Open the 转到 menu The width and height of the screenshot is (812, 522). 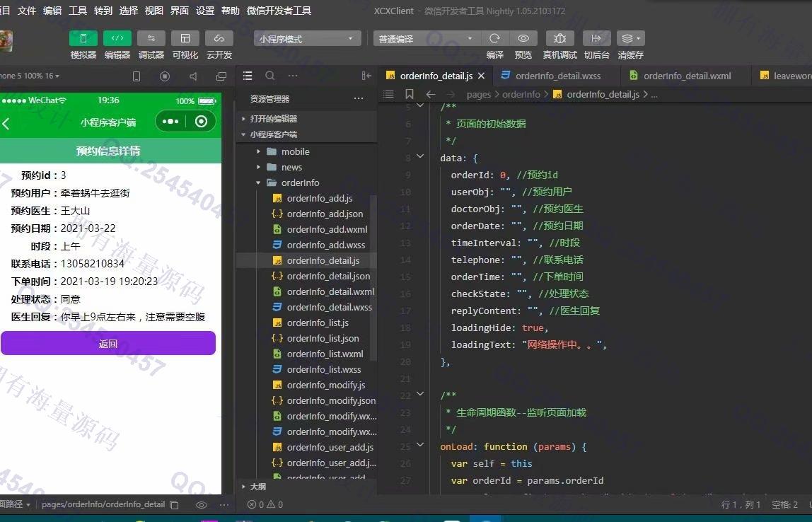[x=103, y=11]
